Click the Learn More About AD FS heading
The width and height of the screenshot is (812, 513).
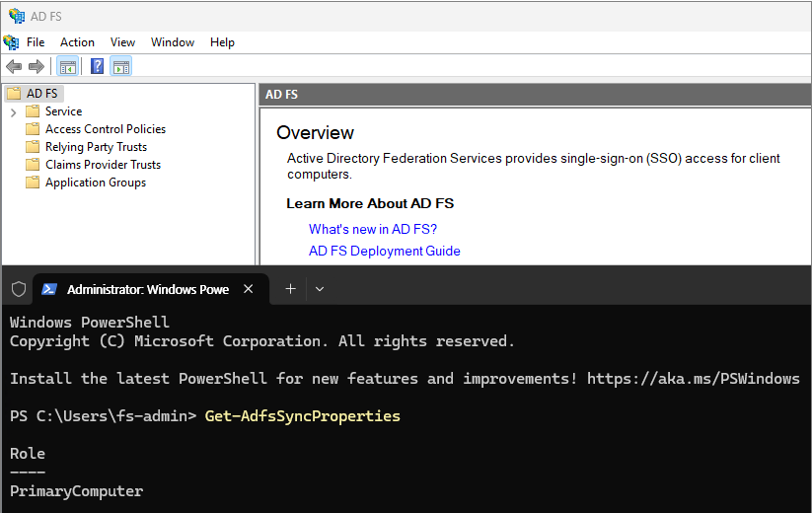[370, 203]
